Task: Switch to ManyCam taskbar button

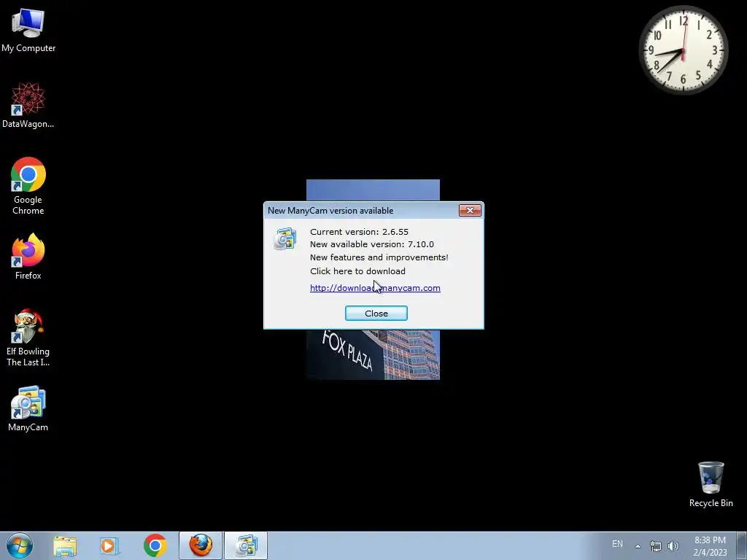Action: [x=246, y=545]
